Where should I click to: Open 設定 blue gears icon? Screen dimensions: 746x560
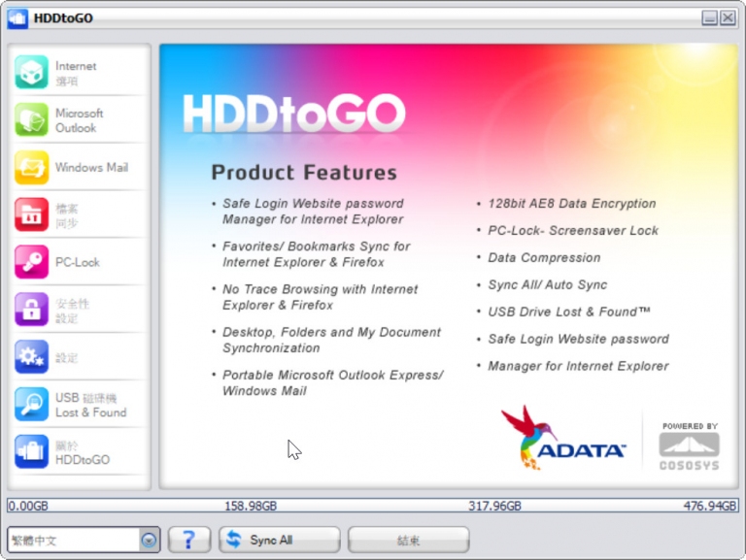tap(31, 357)
